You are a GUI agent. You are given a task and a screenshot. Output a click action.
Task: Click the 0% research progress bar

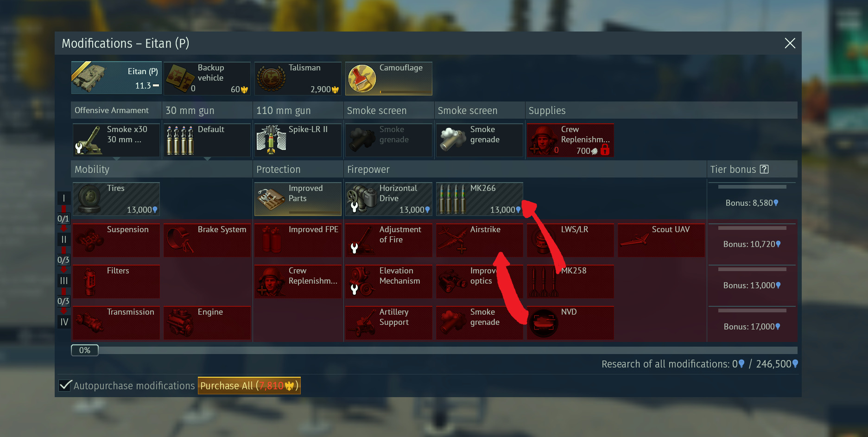(434, 350)
